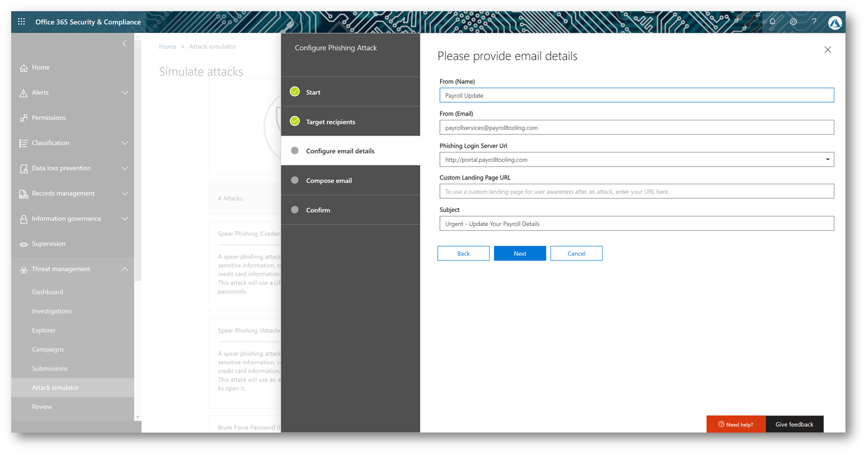
Task: Click the sidebar scrollbar down arrow
Action: (138, 417)
